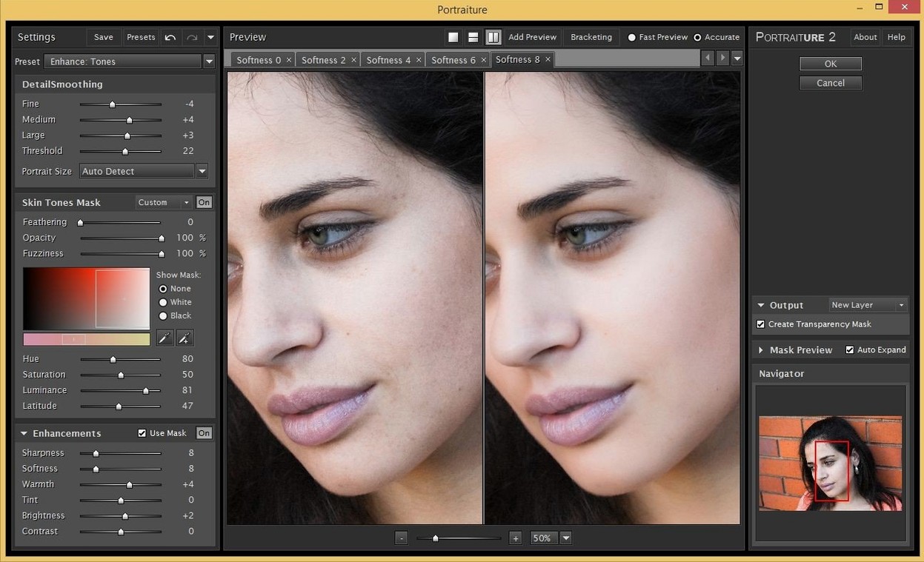
Task: Collapse the Enhancements section
Action: tap(24, 433)
